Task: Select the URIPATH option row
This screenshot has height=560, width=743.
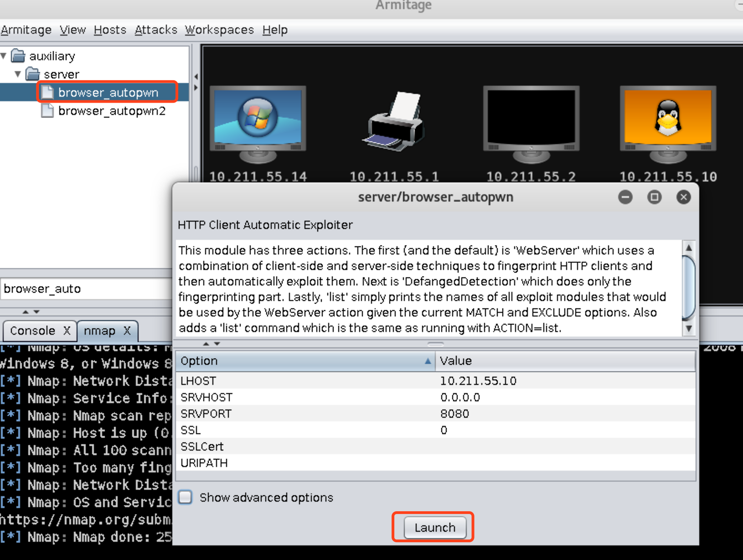Action: (436, 463)
